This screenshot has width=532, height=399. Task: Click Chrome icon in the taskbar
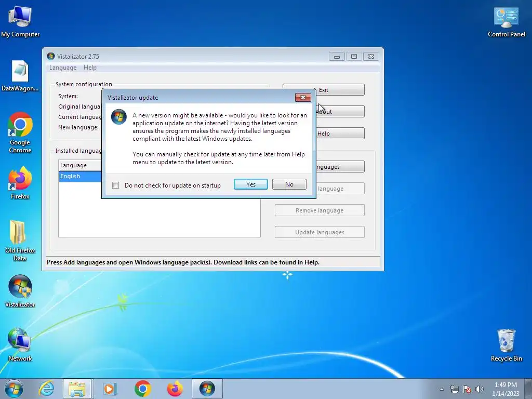pyautogui.click(x=142, y=389)
